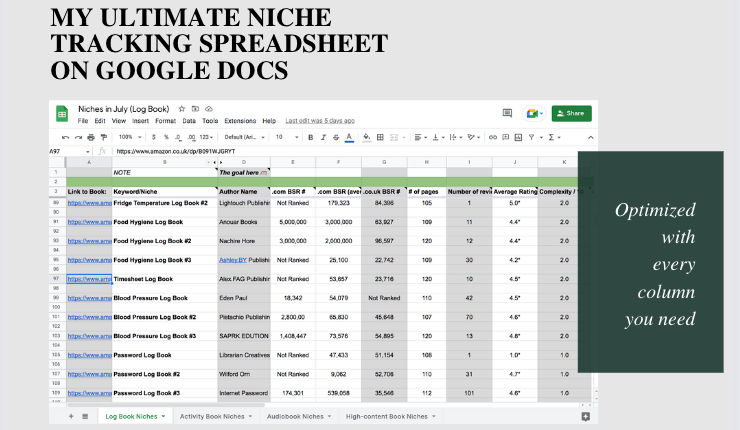Select column header E
This screenshot has width=740, height=430.
(293, 162)
